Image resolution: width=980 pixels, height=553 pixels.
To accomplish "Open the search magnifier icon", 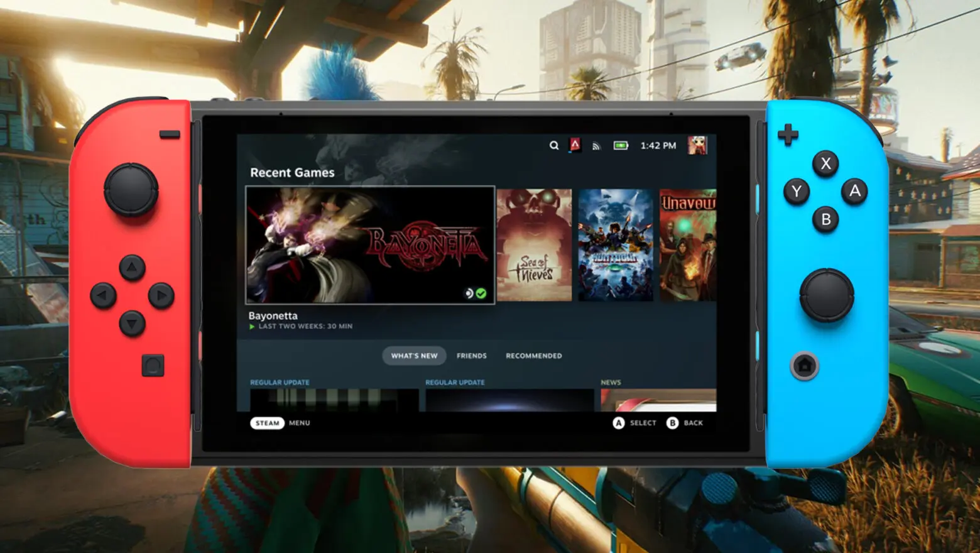I will click(553, 145).
